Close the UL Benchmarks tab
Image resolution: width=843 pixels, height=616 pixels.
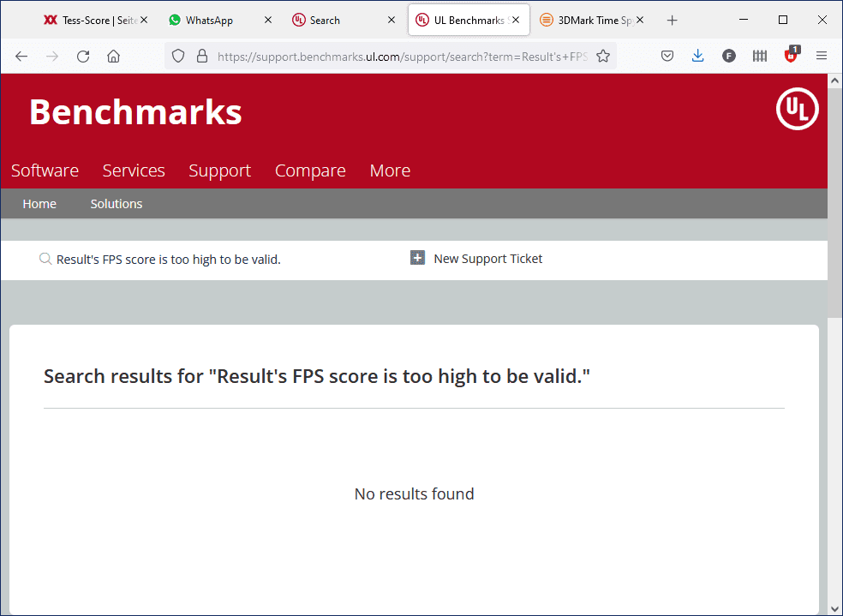click(516, 20)
